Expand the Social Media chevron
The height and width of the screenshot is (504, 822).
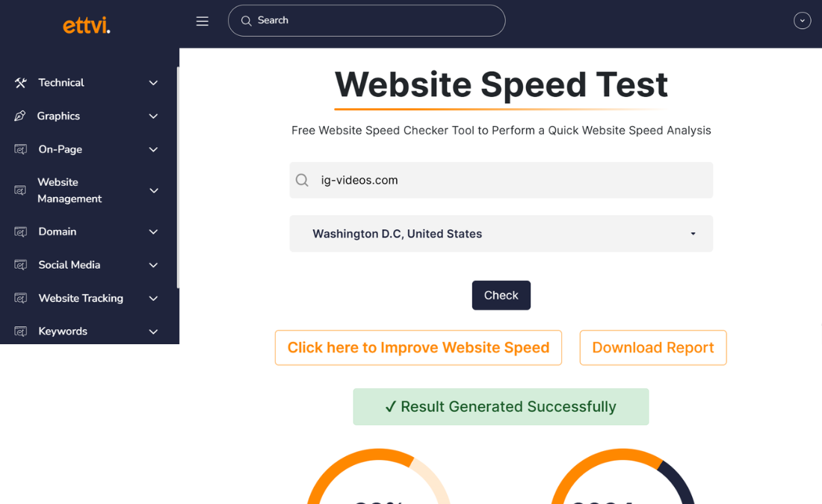153,264
